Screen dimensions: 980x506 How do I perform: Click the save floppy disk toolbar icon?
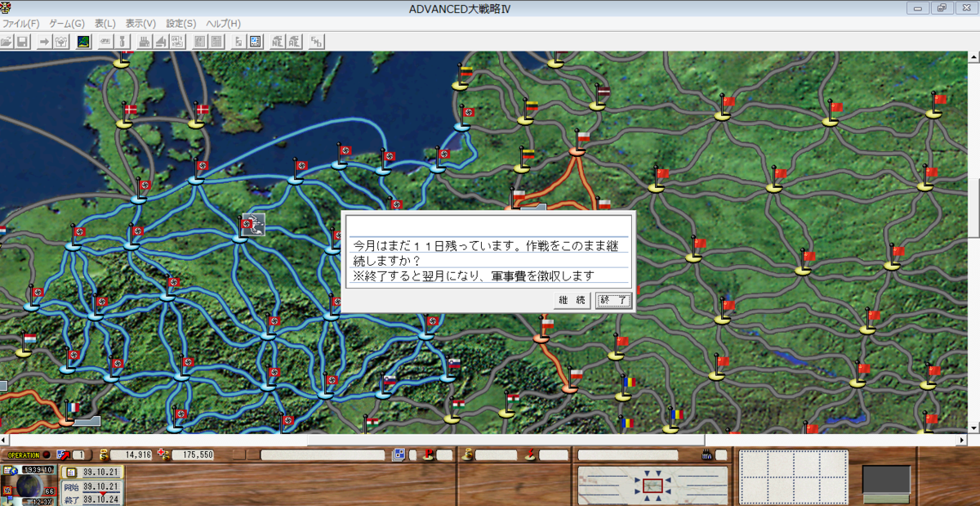coord(23,41)
